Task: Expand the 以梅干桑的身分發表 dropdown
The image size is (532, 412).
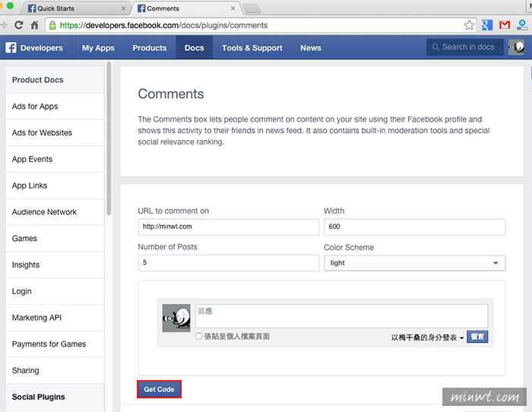Action: coord(427,338)
